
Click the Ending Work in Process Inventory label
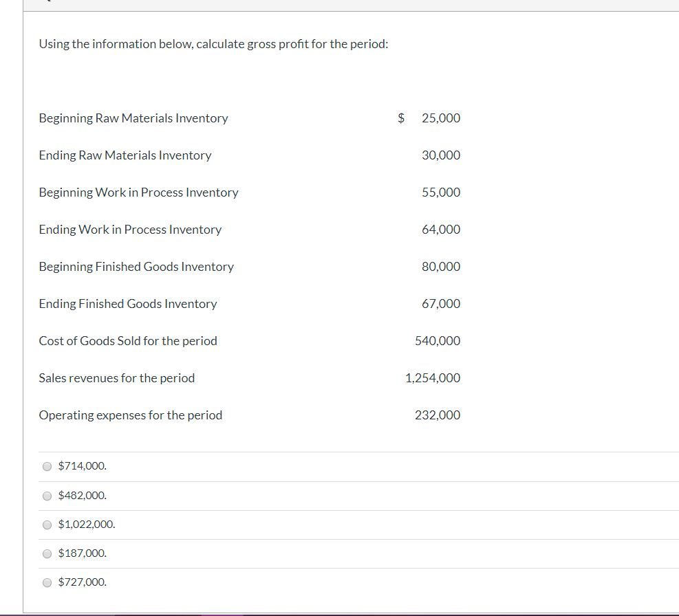coord(129,229)
